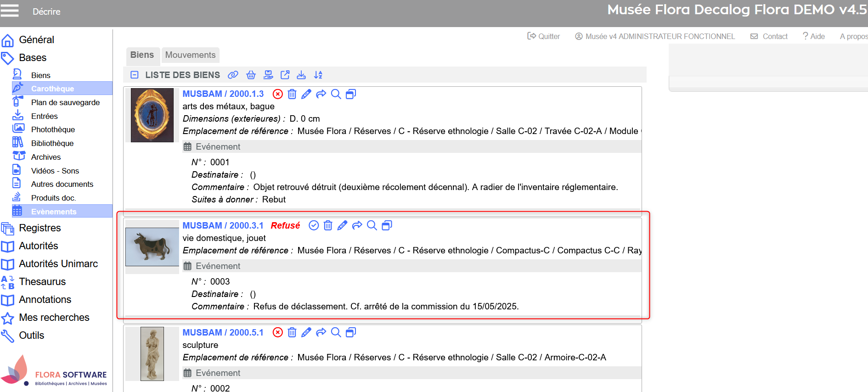Edit record MUSBAM / 2000.3.1 with pencil icon
The width and height of the screenshot is (868, 392).
[x=342, y=225]
